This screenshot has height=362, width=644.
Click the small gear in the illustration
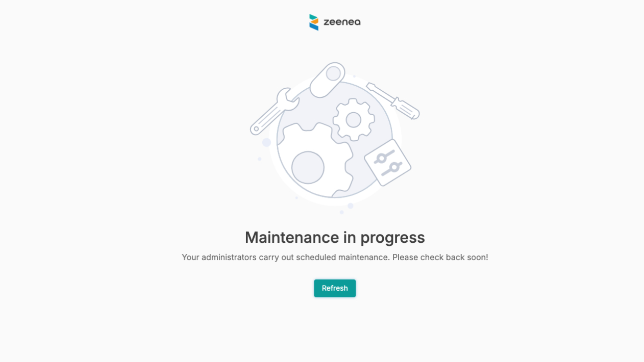[x=353, y=120]
